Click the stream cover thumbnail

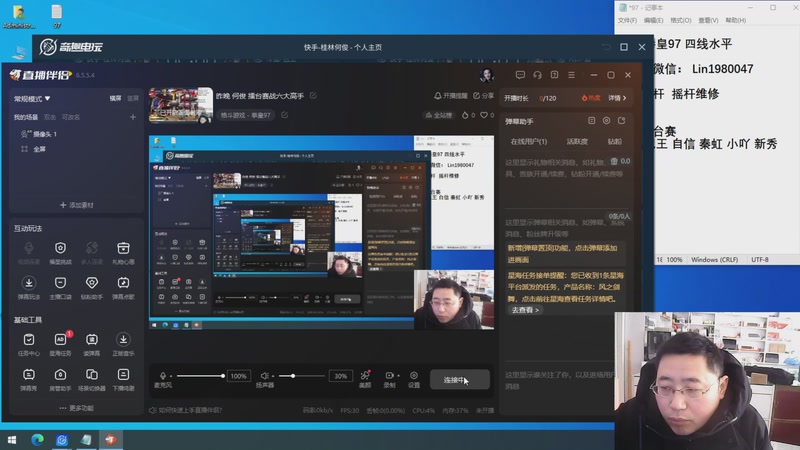pyautogui.click(x=181, y=105)
